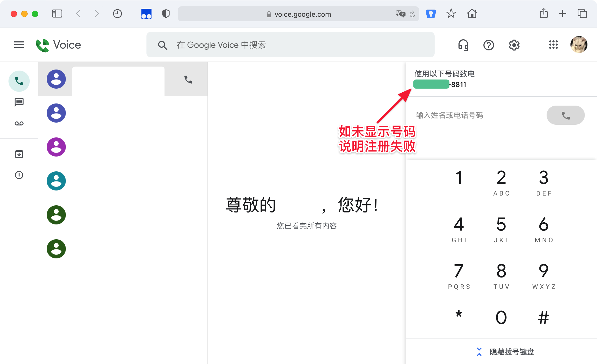Open the account profile avatar
This screenshot has height=364, width=597.
point(579,45)
